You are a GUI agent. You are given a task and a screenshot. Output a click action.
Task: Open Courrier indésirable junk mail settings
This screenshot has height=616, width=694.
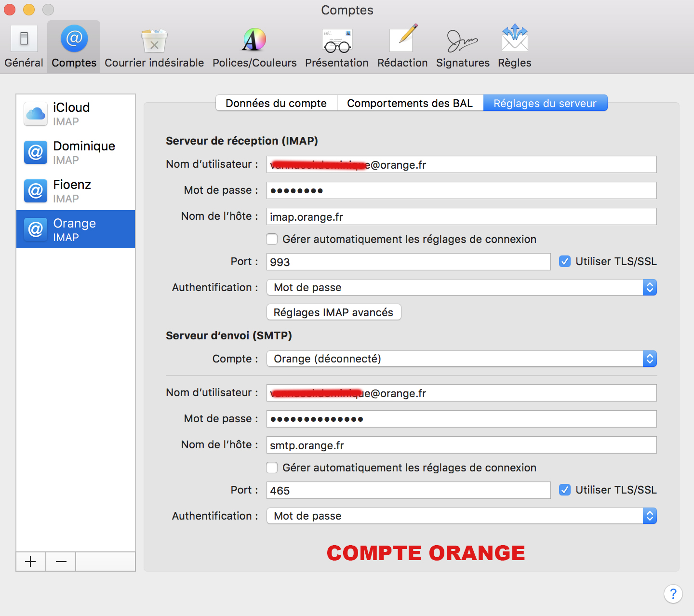click(x=154, y=47)
